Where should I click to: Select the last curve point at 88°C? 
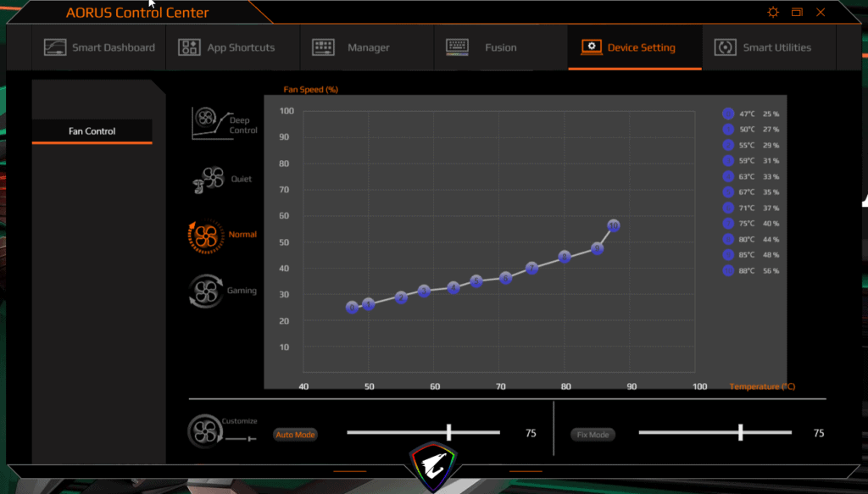(614, 225)
